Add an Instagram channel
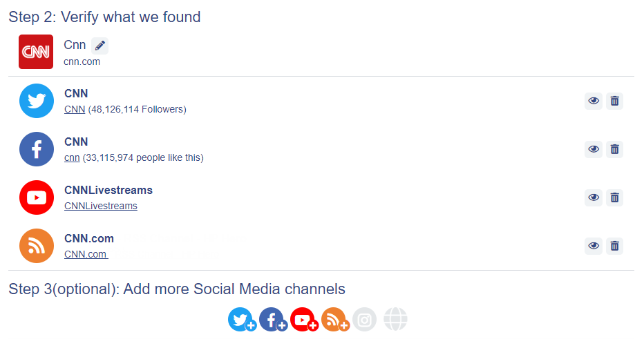Image resolution: width=644 pixels, height=348 pixels. pyautogui.click(x=364, y=319)
